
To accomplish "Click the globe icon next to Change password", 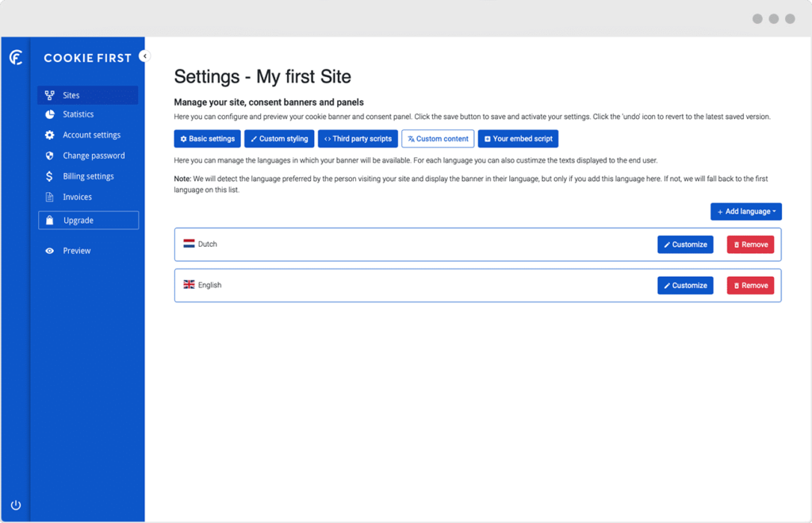I will [x=49, y=155].
